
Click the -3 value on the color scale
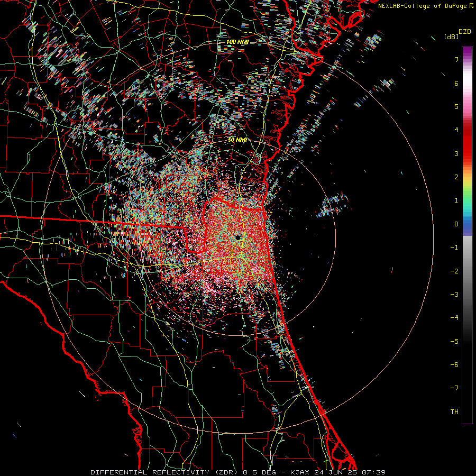454,295
